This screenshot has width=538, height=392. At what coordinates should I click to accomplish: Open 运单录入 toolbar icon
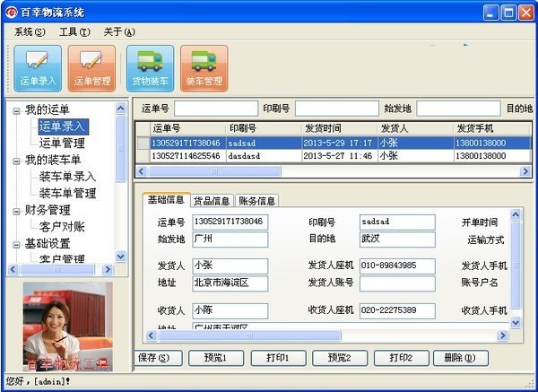coord(38,68)
